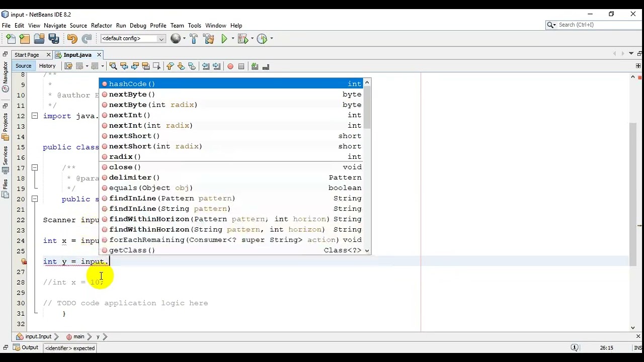Viewport: 644px width, 362px height.
Task: Redo the last undone edit
Action: 87,39
